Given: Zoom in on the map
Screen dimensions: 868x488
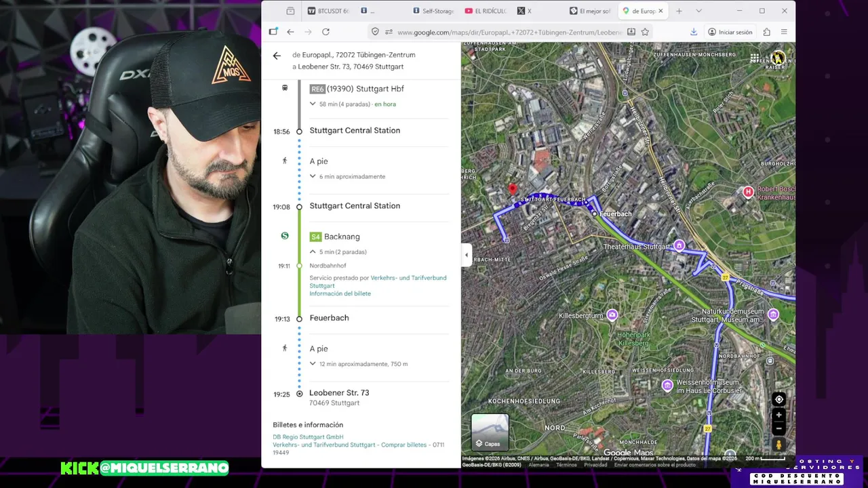Looking at the screenshot, I should pos(779,415).
